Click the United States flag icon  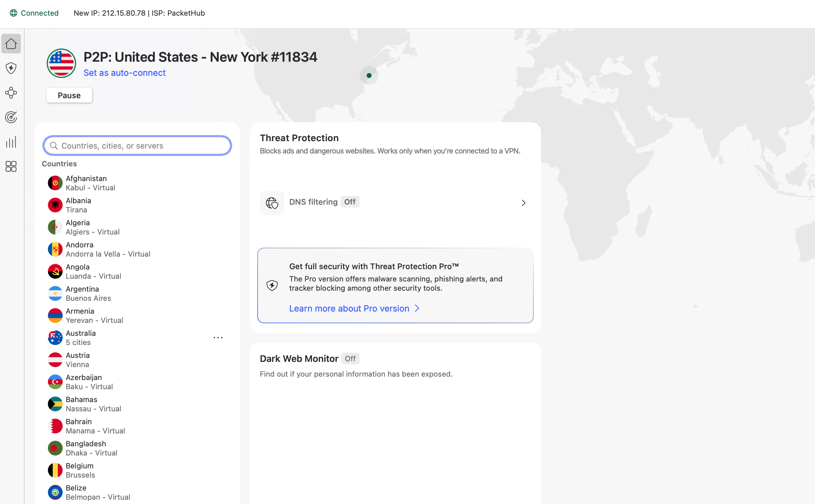61,63
